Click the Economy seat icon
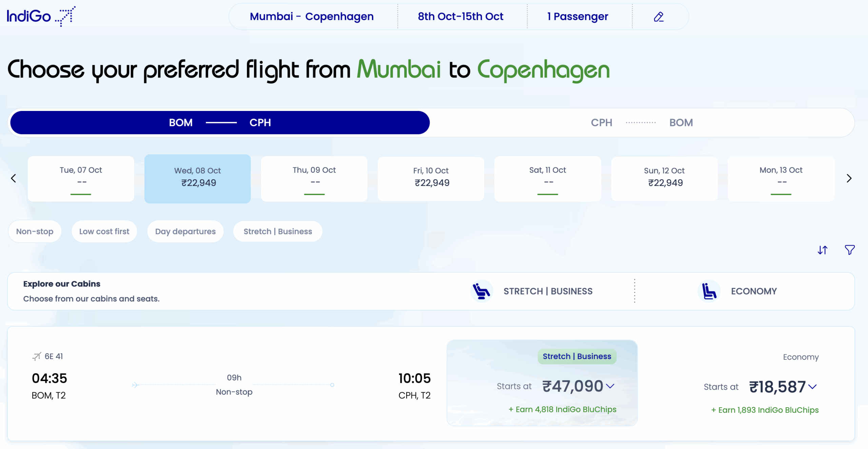 click(709, 291)
